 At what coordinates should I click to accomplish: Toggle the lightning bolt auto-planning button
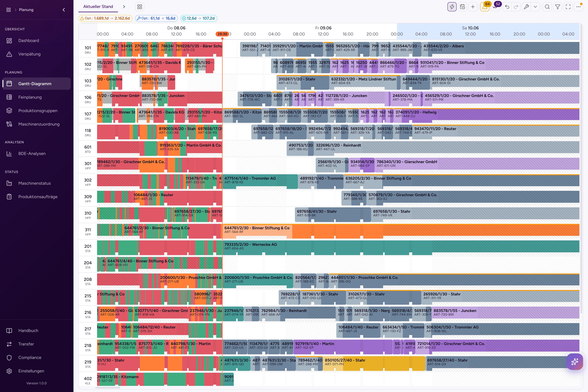point(452,7)
